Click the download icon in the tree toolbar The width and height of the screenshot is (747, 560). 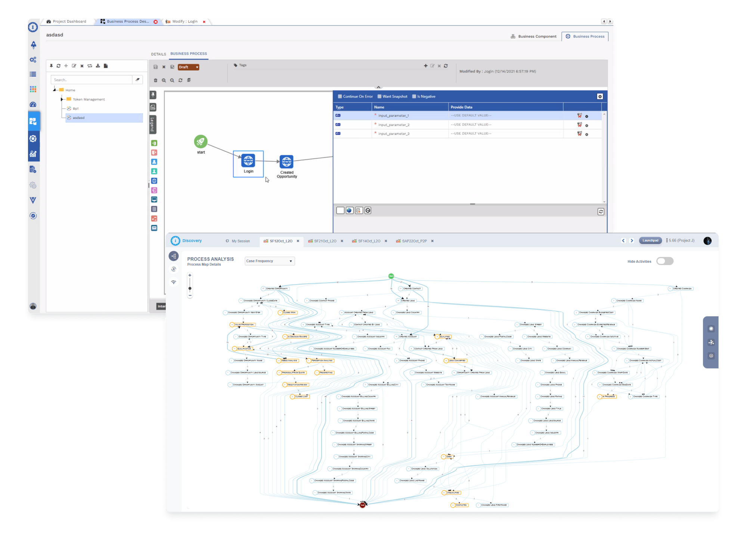point(97,66)
